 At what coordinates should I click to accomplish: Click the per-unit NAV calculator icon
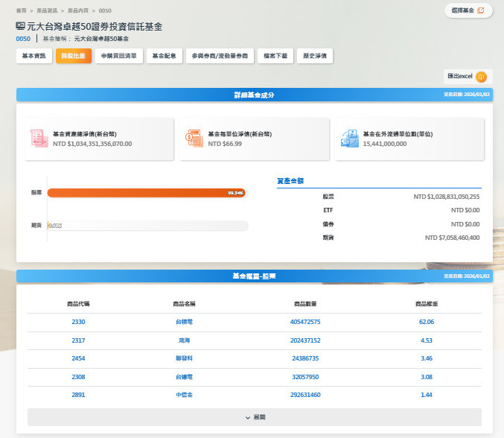pyautogui.click(x=194, y=138)
